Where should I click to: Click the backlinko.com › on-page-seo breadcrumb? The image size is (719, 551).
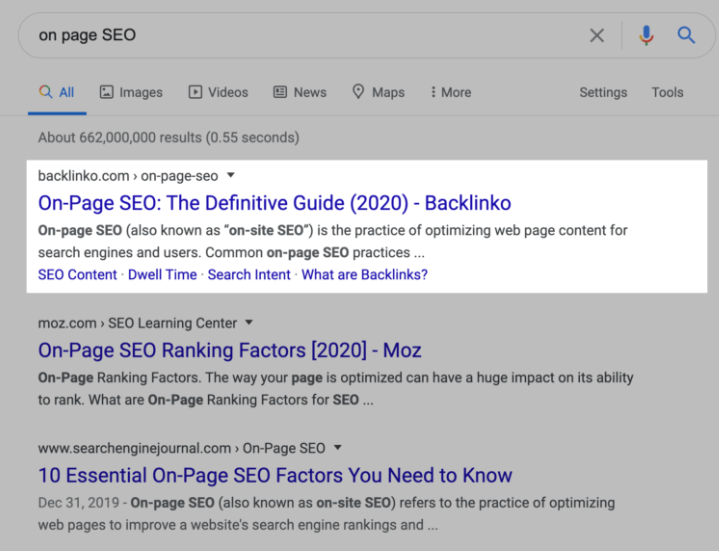point(128,176)
